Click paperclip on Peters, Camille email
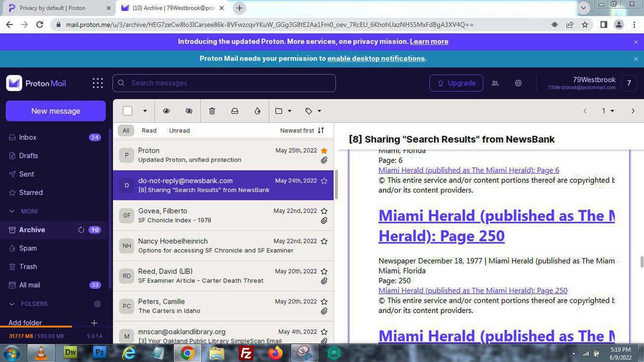Viewport: 644px width, 362px height. click(324, 311)
